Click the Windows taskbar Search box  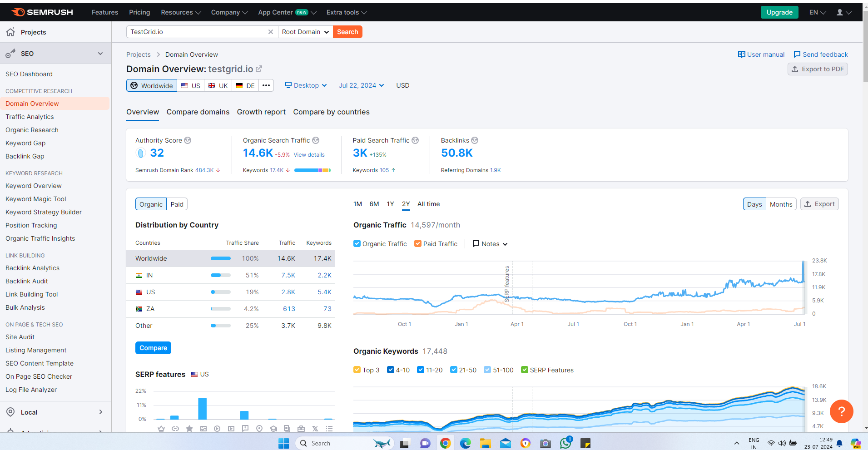point(344,443)
